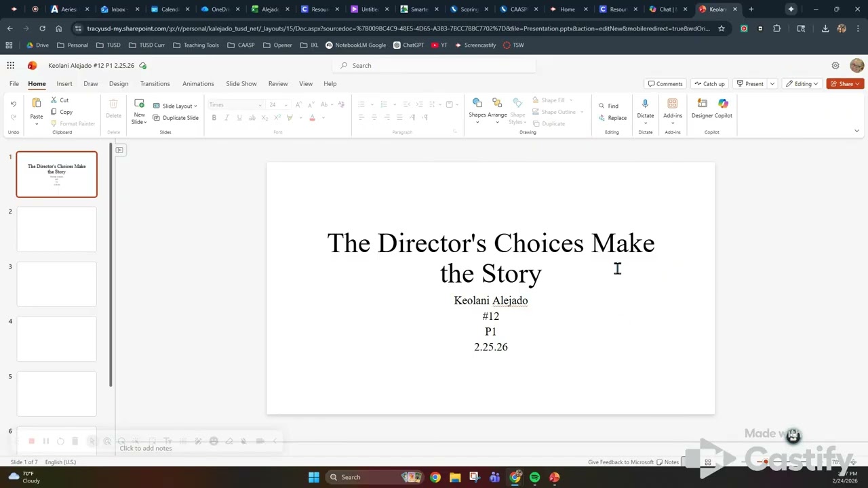Open Microsoft Teams from the taskbar
868x488 pixels.
[x=495, y=477]
